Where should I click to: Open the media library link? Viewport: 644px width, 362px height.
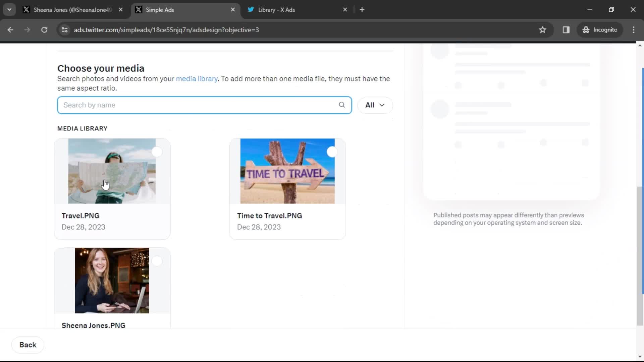point(197,79)
